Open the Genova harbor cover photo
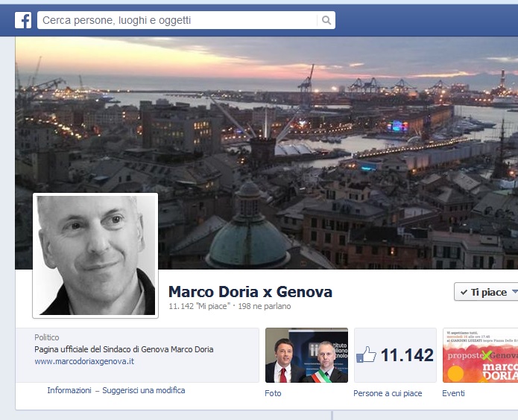518x420 pixels. [267, 153]
